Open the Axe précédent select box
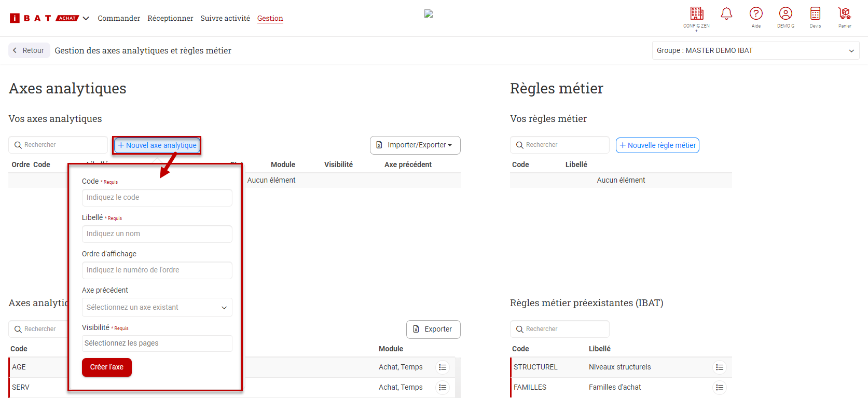This screenshot has width=868, height=398. [157, 307]
